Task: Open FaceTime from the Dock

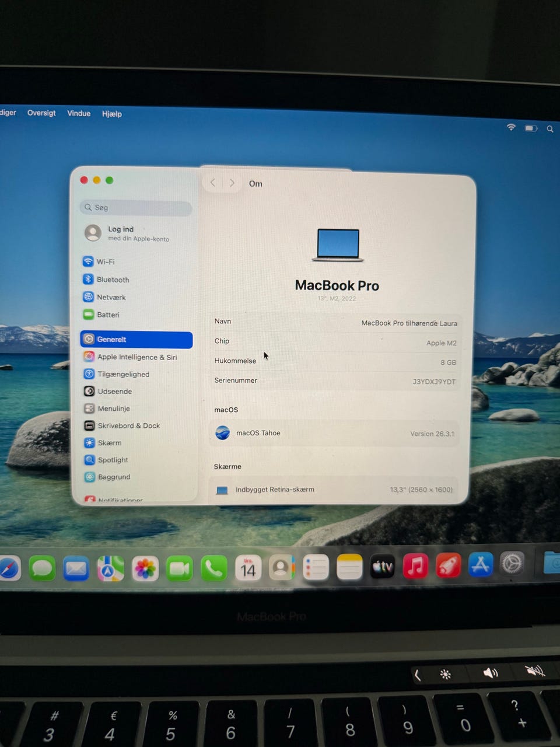Action: tap(179, 568)
